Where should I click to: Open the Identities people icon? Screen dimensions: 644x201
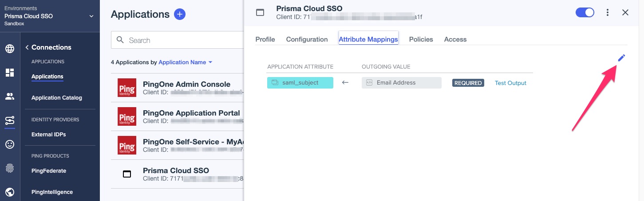click(x=10, y=97)
